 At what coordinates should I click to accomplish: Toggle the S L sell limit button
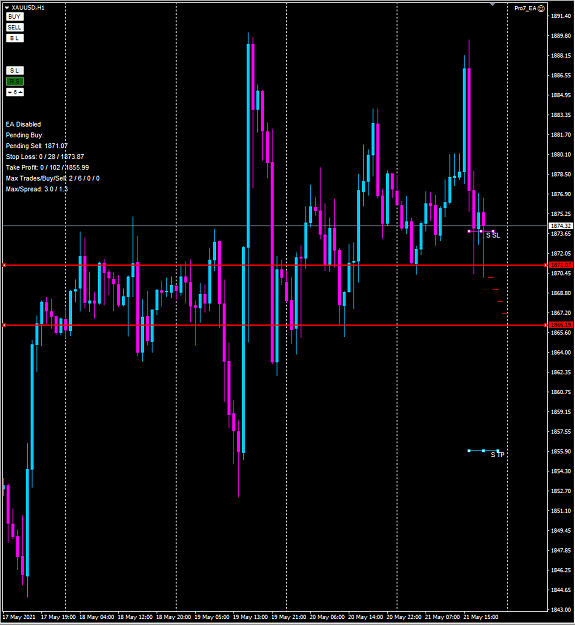(x=15, y=71)
